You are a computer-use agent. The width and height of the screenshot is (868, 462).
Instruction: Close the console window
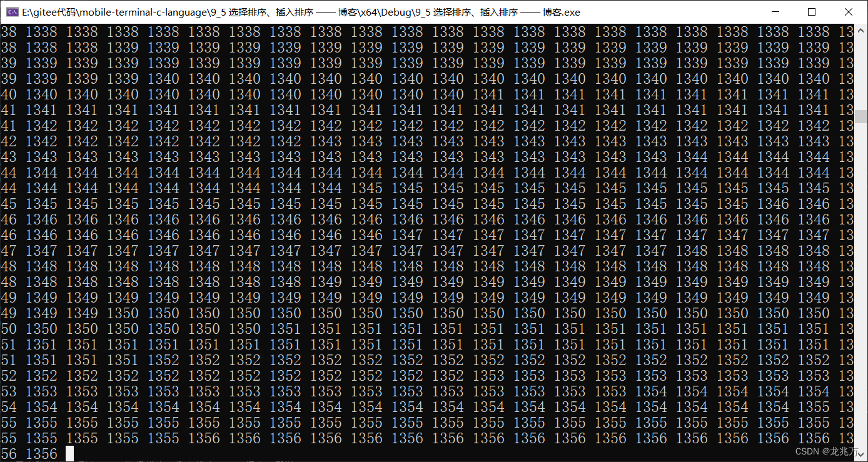click(x=849, y=12)
